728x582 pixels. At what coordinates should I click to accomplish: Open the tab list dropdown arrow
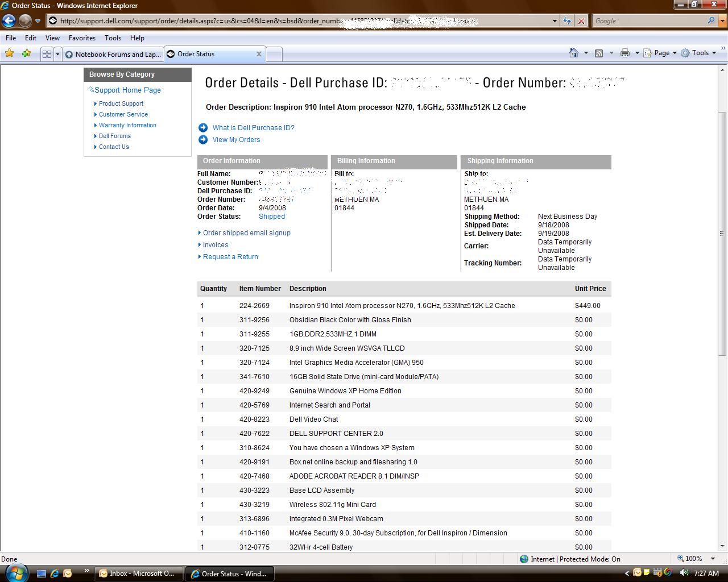(57, 54)
